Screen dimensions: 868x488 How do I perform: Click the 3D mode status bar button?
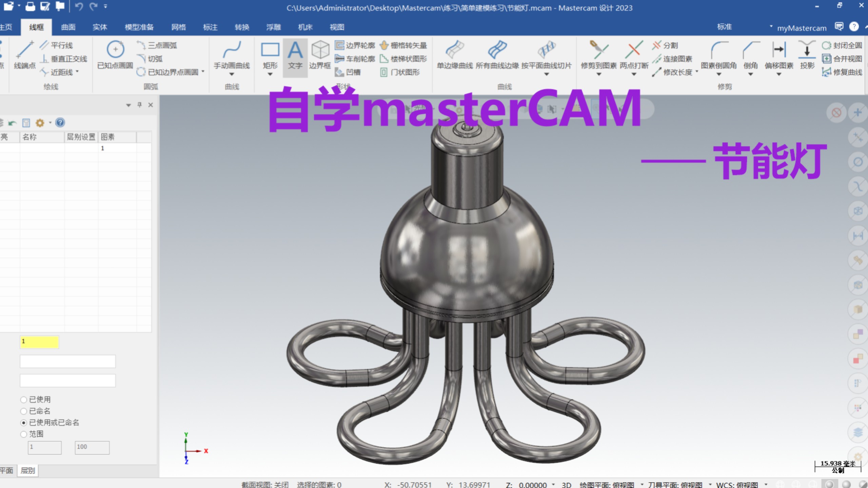point(566,485)
